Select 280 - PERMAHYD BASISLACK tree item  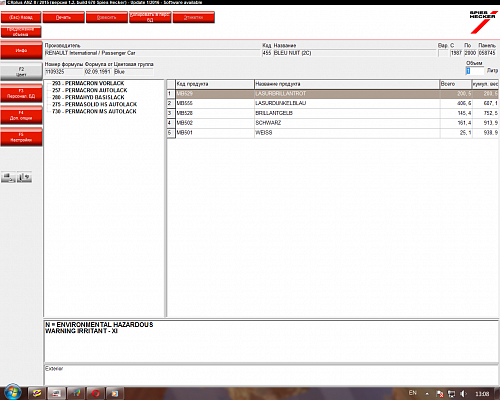(x=88, y=97)
